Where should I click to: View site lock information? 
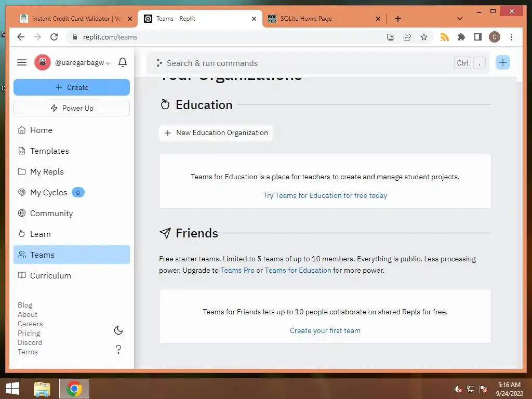coord(75,37)
